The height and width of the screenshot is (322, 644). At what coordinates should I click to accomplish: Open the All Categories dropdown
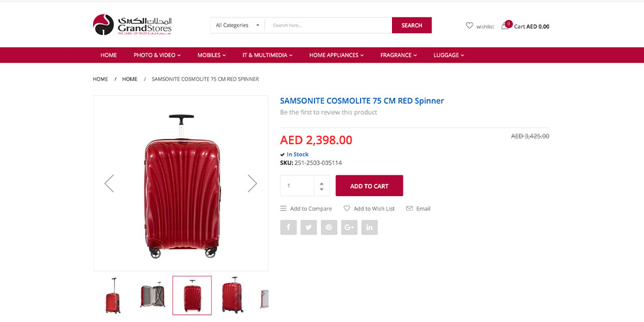(238, 25)
